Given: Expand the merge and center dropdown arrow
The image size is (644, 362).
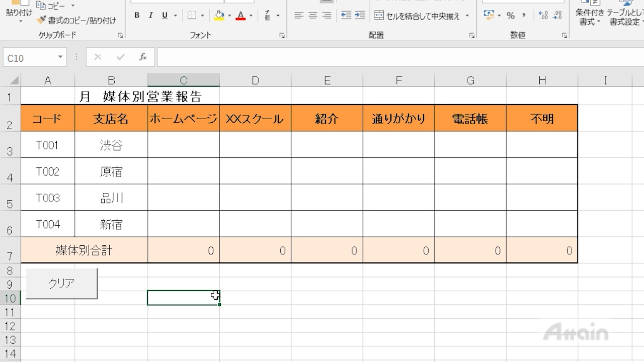Looking at the screenshot, I should click(467, 16).
